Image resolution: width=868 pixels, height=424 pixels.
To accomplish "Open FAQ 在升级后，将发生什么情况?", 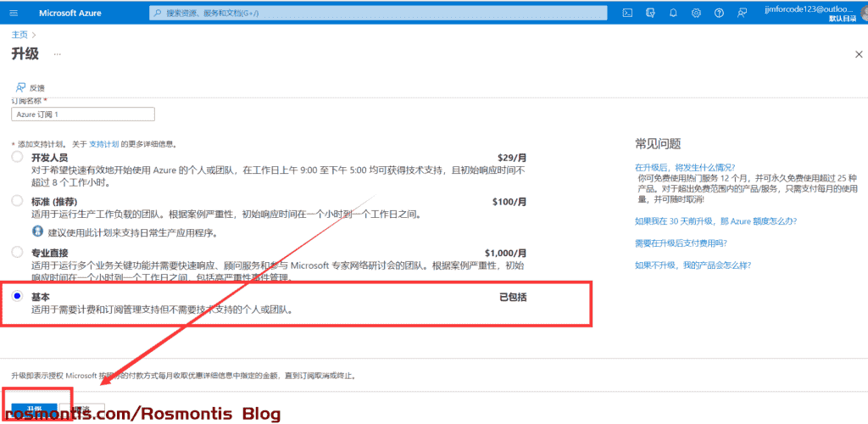I will coord(685,167).
